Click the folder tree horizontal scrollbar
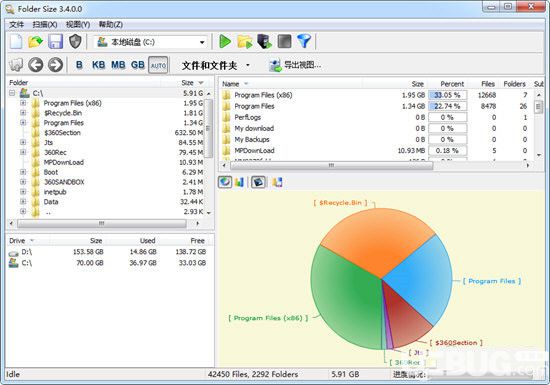Viewport: 550px width, 385px height. tap(102, 223)
